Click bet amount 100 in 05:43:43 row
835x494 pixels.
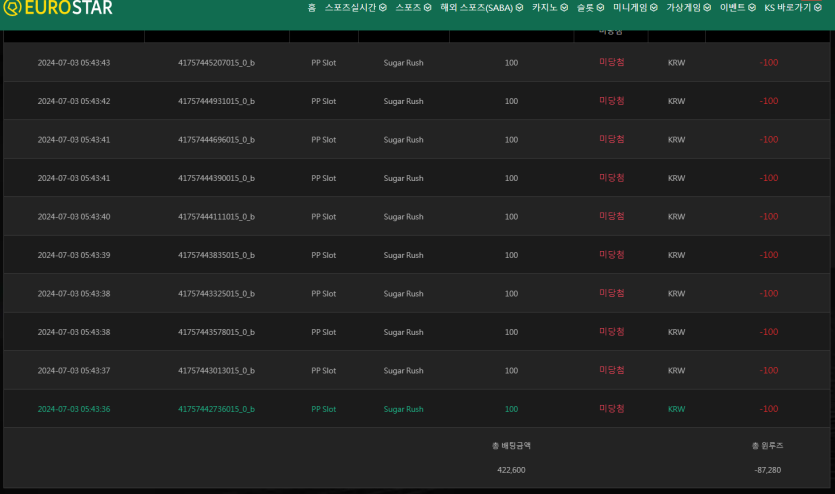pos(511,63)
